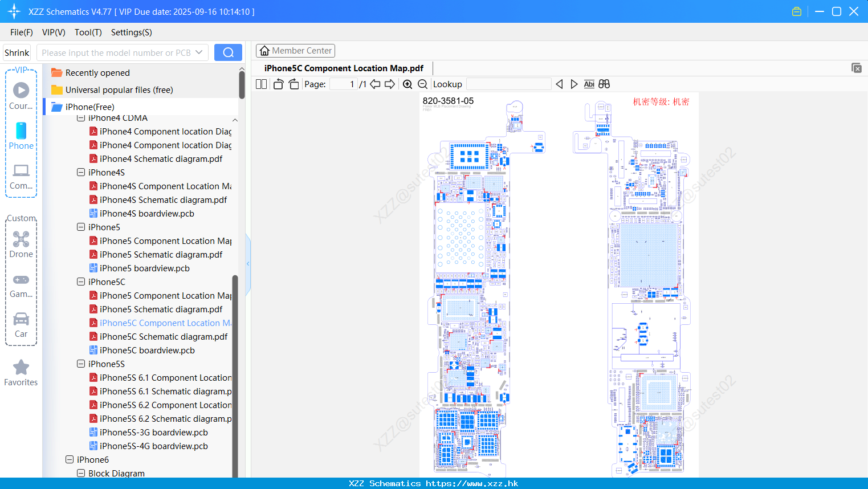Screen dimensions: 868x489
Task: Open iPhone5S-3G boardview.pcb
Action: 154,433
